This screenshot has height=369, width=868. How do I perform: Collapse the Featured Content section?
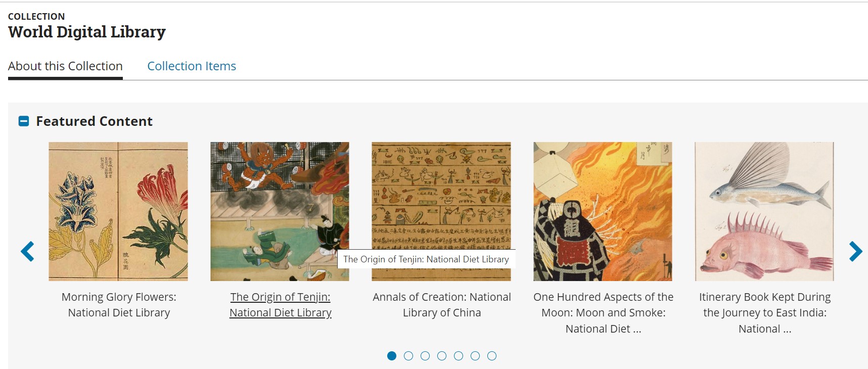click(24, 121)
